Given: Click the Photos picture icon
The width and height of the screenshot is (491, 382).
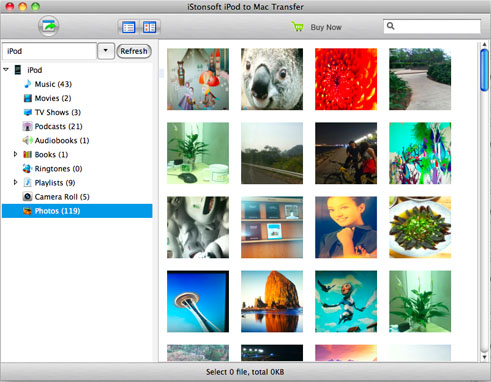Looking at the screenshot, I should [x=28, y=211].
